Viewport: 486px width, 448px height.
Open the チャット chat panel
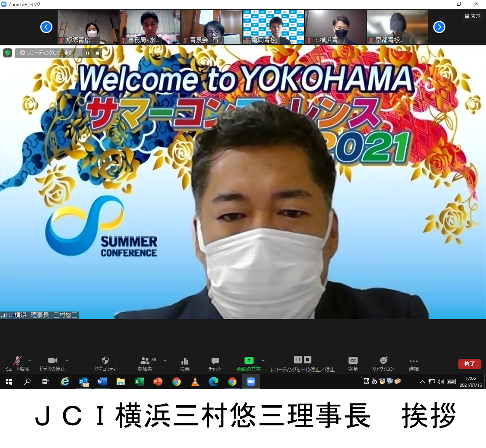pos(215,363)
